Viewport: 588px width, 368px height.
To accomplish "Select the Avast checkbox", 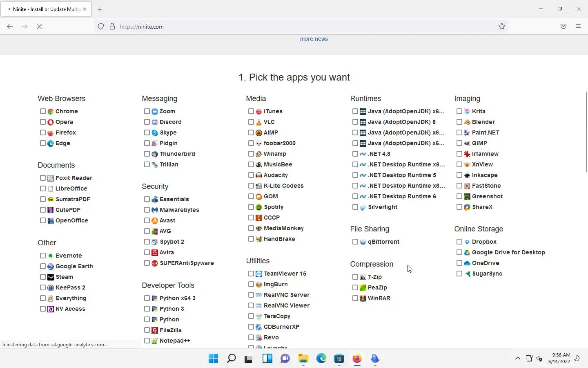I will [x=147, y=220].
